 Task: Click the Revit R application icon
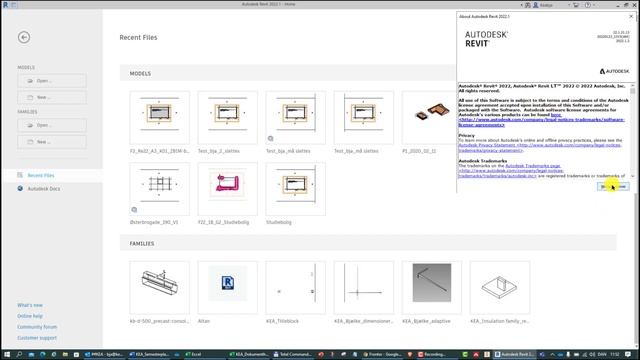5,4
